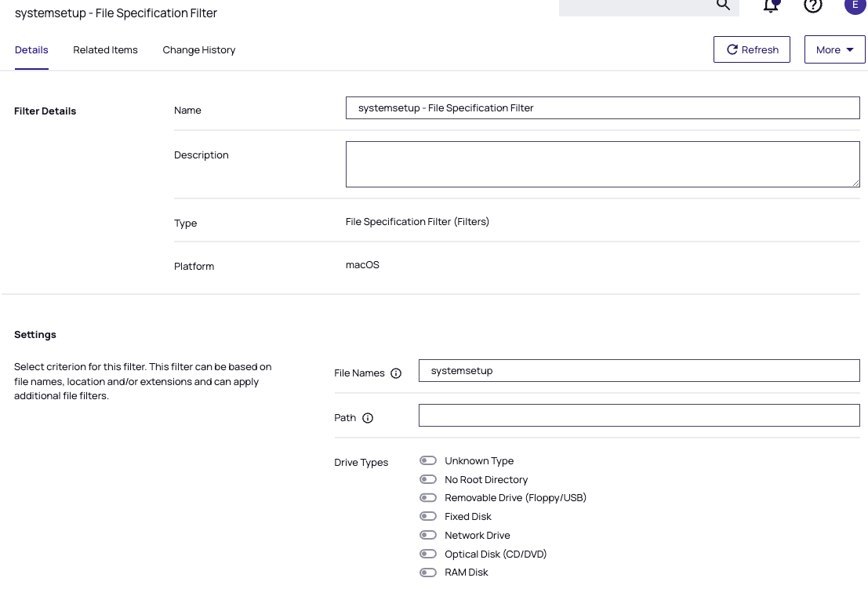
Task: Toggle the Network Drive switch
Action: (x=428, y=536)
